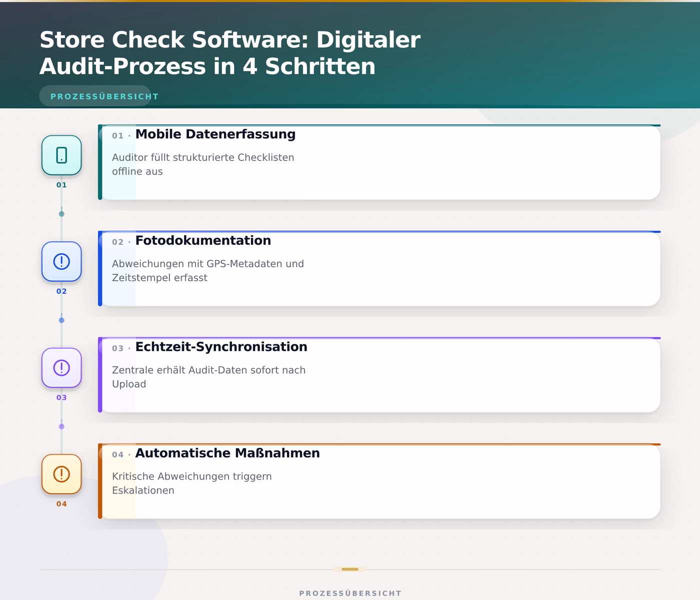
Task: Open the Automatische Maßnahmen card heading
Action: (x=227, y=454)
